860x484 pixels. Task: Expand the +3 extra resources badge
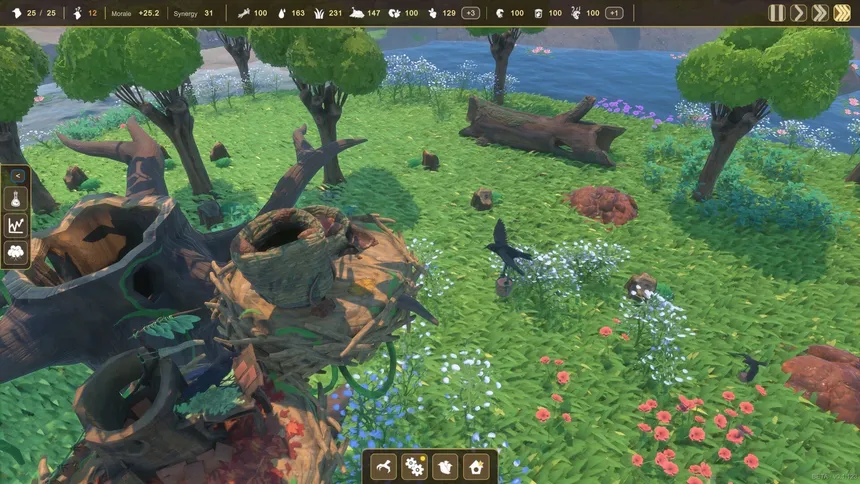click(471, 13)
